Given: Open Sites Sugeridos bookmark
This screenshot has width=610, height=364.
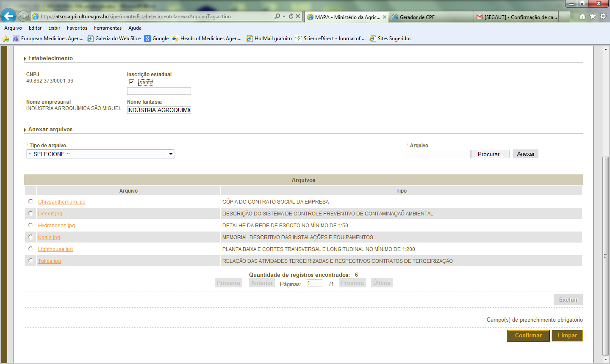Looking at the screenshot, I should tap(390, 39).
